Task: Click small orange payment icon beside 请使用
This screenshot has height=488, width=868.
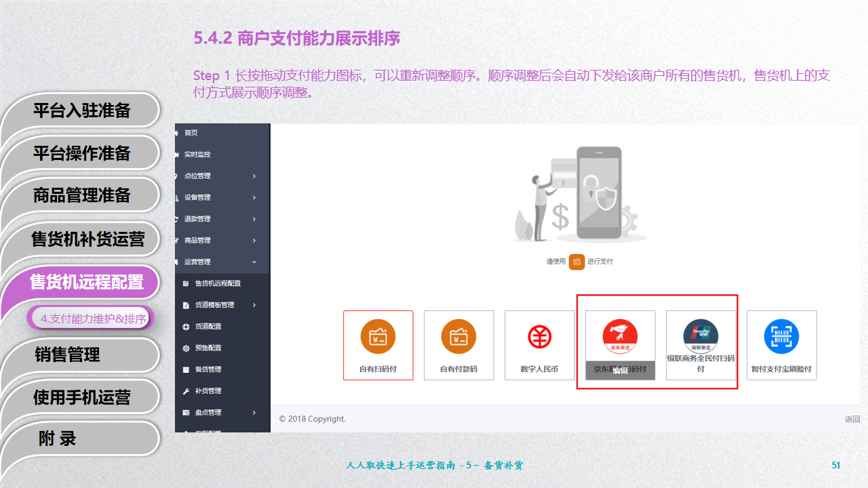Action: pyautogui.click(x=576, y=262)
